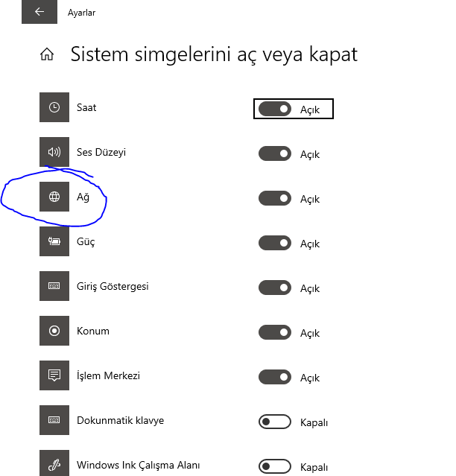This screenshot has height=476, width=456.
Task: Turn off the İşlem Merkezi toggle
Action: (x=274, y=378)
